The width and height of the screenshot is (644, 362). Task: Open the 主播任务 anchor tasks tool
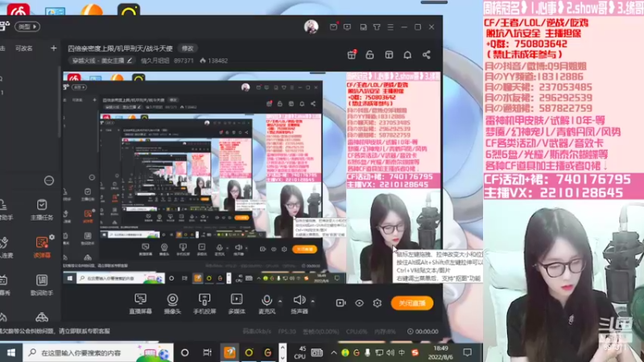42,210
